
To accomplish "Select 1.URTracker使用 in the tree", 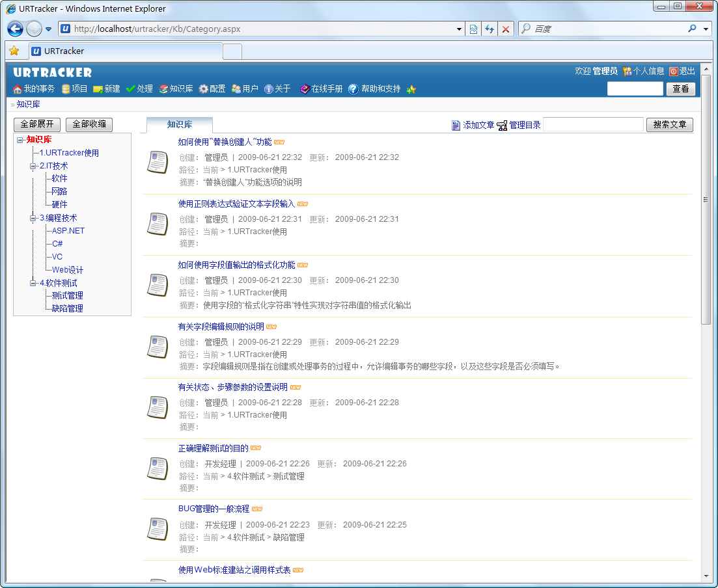I will coord(69,153).
